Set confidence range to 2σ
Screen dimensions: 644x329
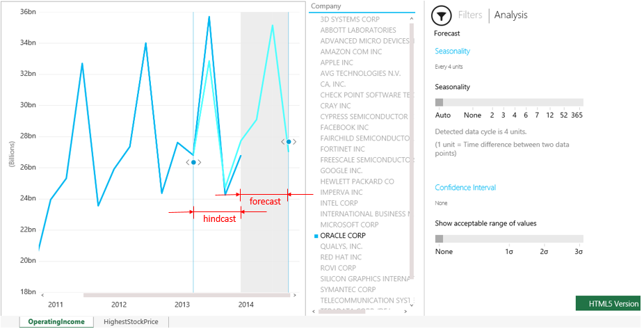point(544,252)
